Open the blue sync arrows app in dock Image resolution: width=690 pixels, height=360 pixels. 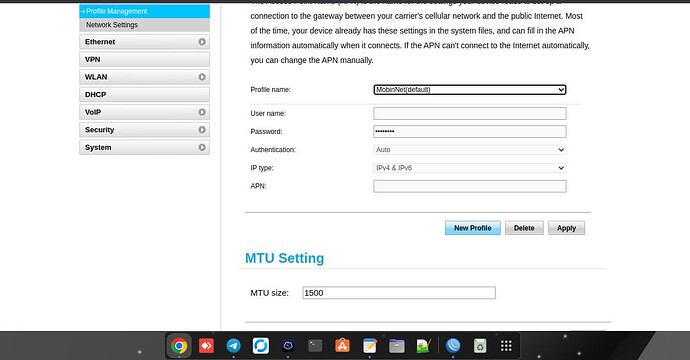pos(261,346)
